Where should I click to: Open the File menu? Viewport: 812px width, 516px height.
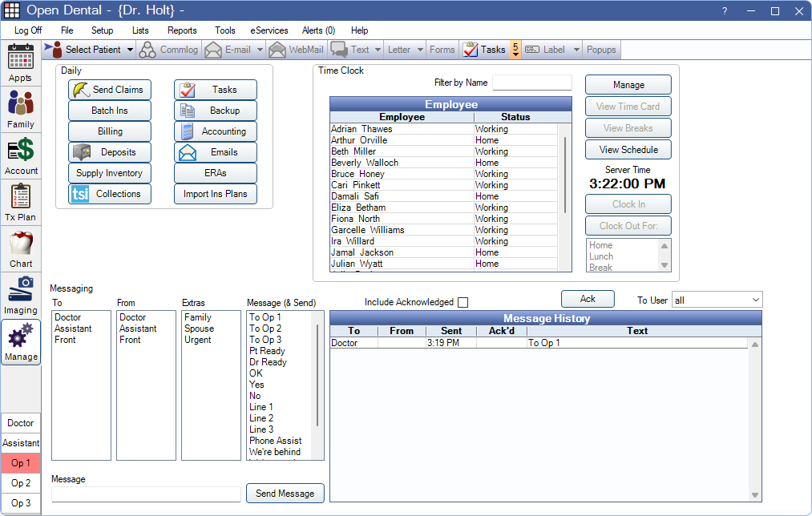coord(67,30)
